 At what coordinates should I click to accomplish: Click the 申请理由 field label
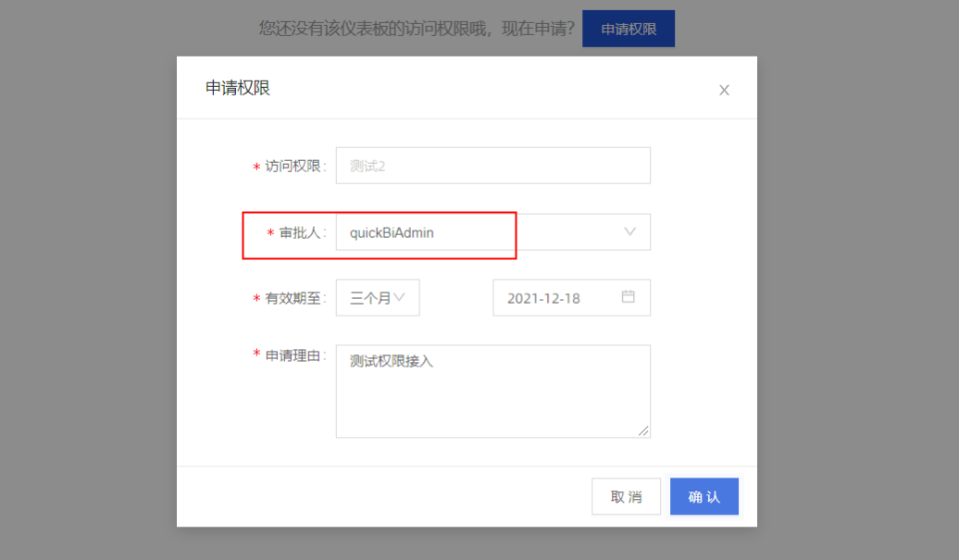293,355
